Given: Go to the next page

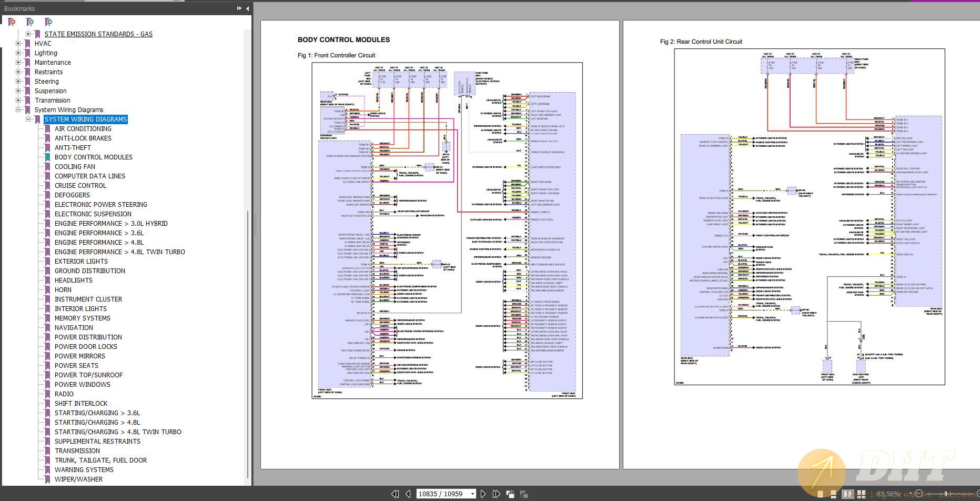Looking at the screenshot, I should 483,494.
